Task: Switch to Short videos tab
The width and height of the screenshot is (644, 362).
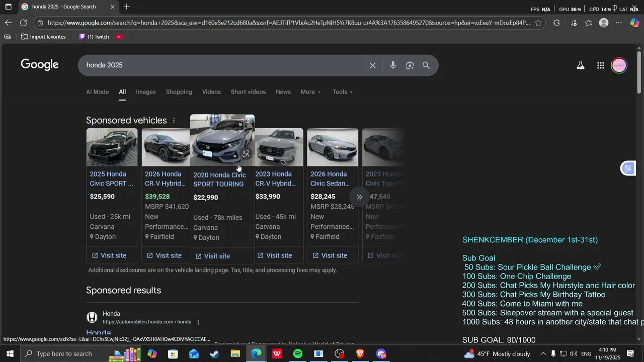Action: (248, 92)
